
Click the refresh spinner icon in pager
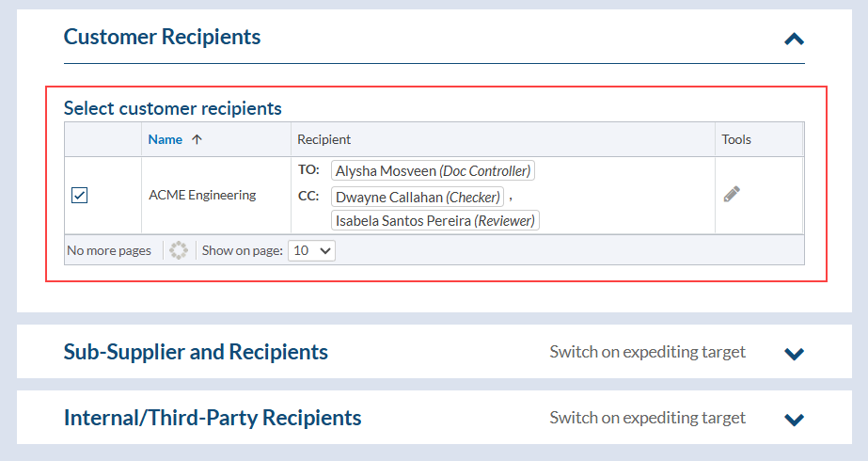pyautogui.click(x=179, y=251)
